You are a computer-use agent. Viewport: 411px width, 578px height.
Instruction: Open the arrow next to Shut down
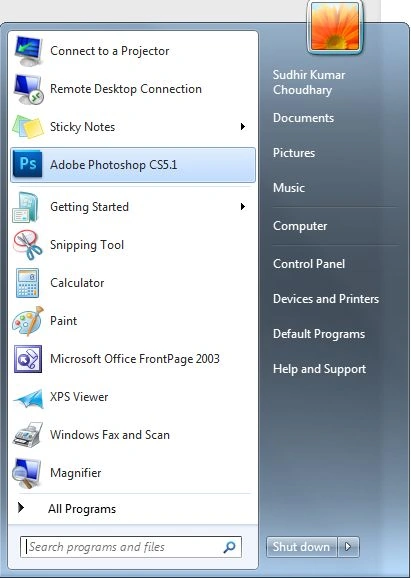pos(348,547)
